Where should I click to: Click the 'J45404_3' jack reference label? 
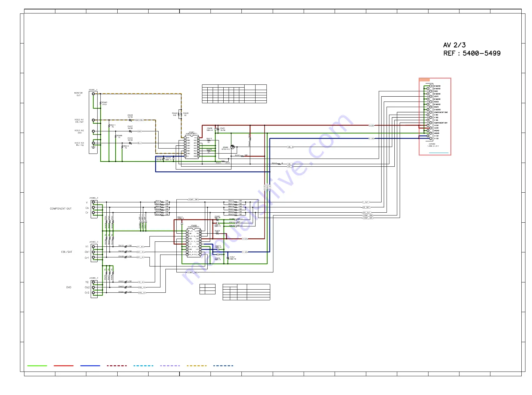click(94, 278)
